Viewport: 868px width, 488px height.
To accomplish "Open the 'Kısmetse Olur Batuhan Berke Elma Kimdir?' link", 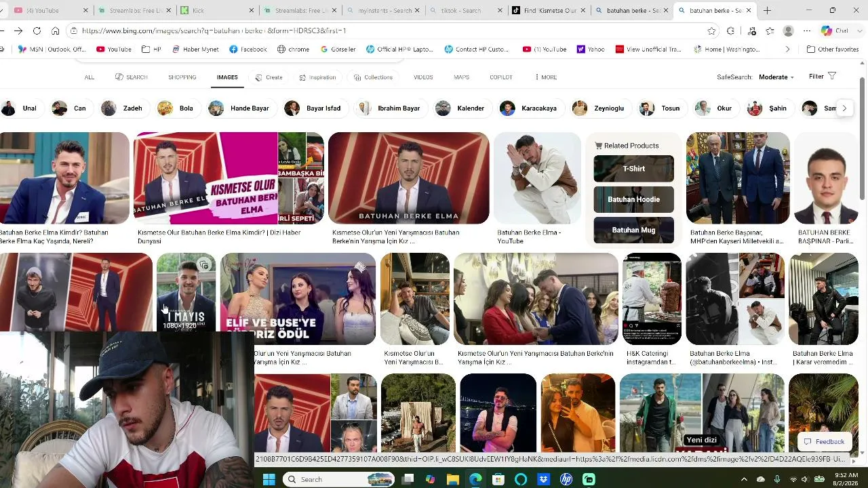I will coord(219,237).
